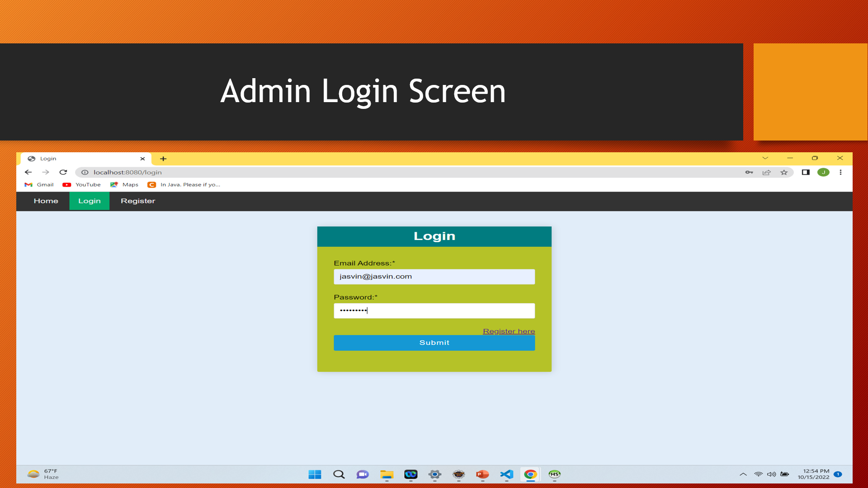Select the Login browser tab
The width and height of the screenshot is (868, 488).
point(86,159)
